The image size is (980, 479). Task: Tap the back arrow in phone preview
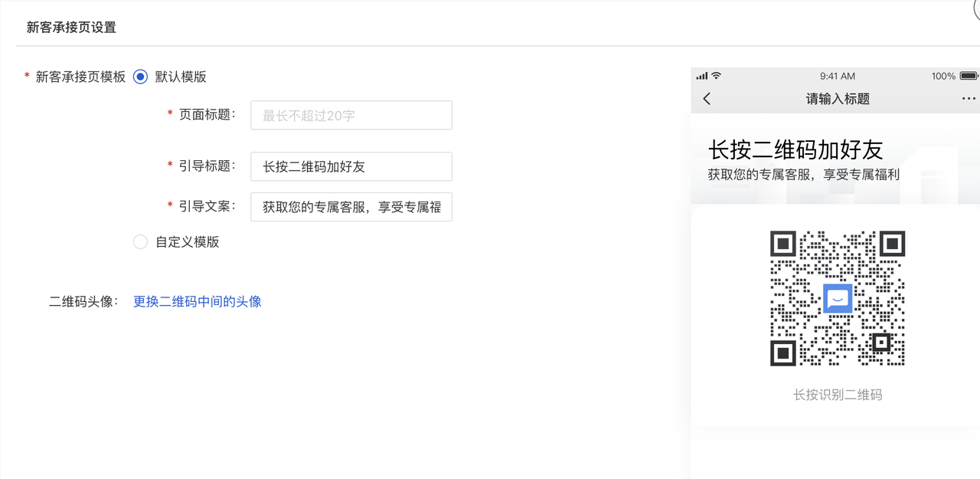point(707,99)
